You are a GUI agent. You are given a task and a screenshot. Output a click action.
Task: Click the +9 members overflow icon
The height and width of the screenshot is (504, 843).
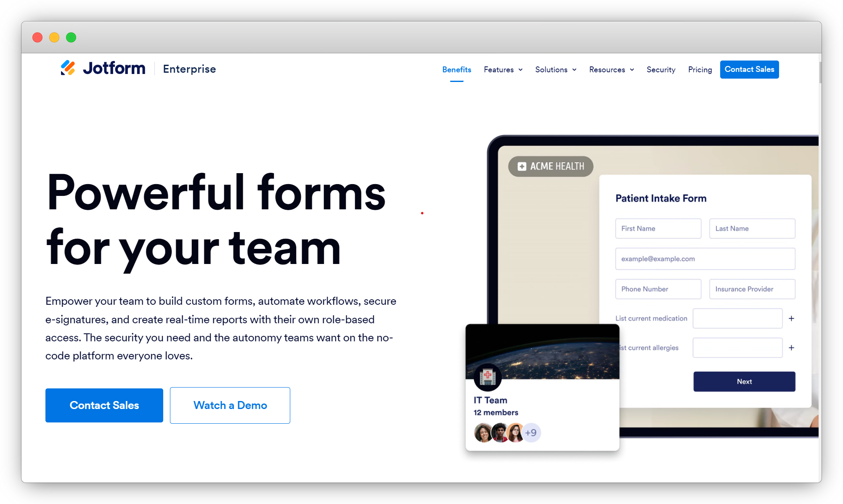point(531,432)
